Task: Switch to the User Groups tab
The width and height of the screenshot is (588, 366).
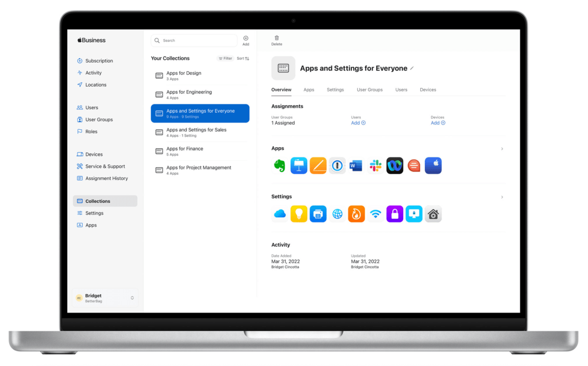Action: coord(369,90)
